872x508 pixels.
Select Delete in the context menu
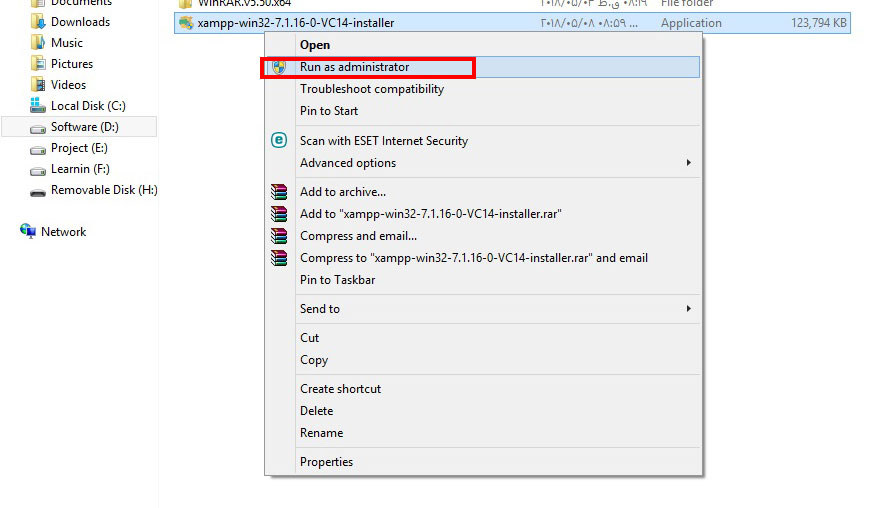pyautogui.click(x=316, y=411)
